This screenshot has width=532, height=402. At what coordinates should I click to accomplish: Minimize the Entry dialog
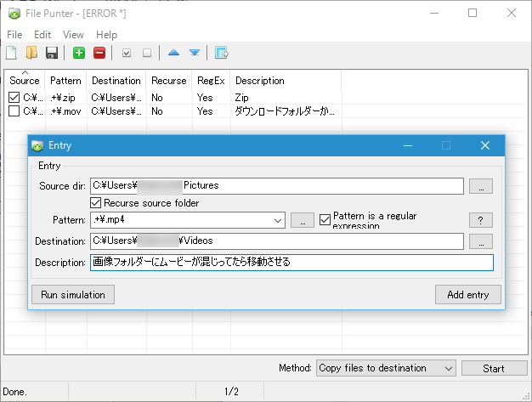point(408,145)
